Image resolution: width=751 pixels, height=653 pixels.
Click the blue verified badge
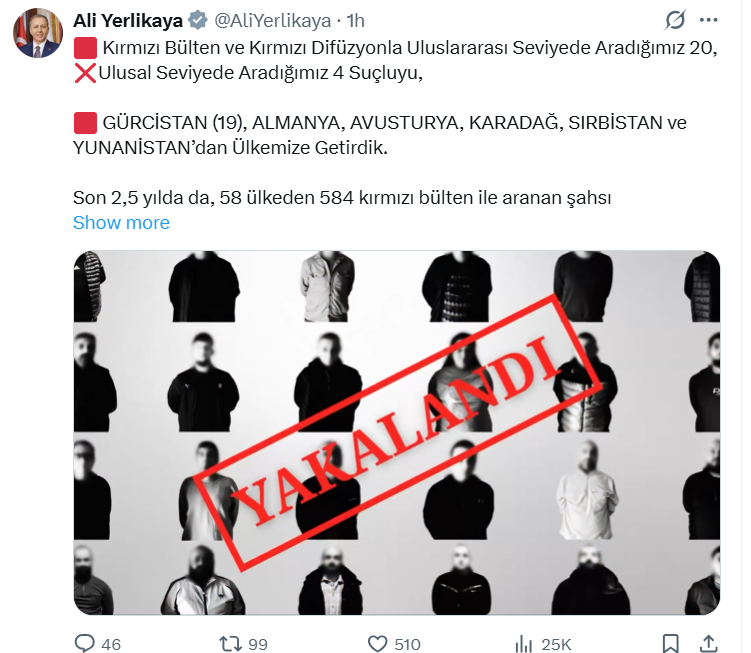coord(197,21)
